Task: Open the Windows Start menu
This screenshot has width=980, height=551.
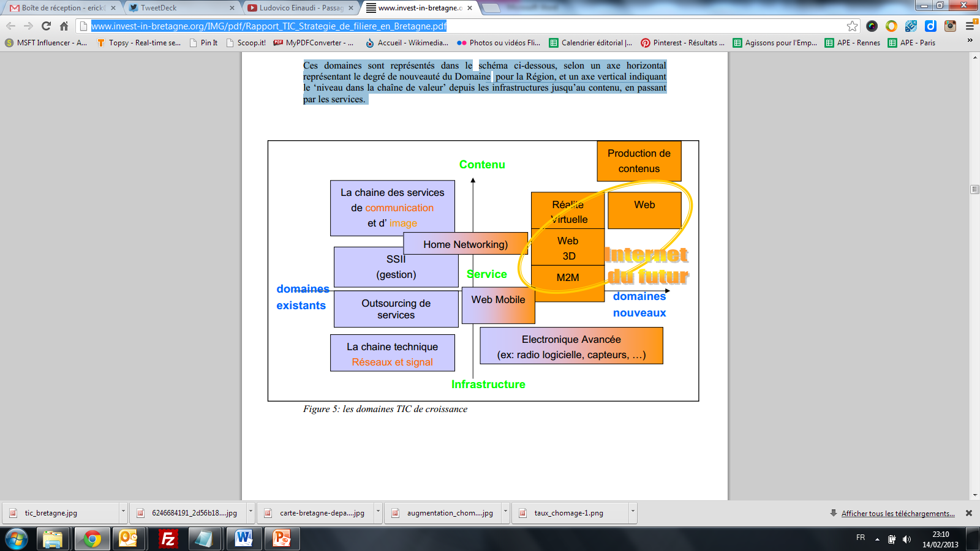Action: pos(17,539)
